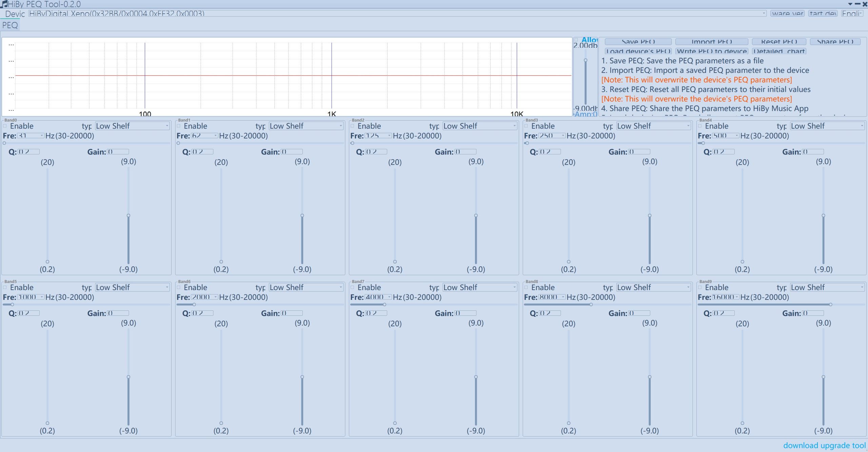Viewport: 868px width, 452px height.
Task: Click the HiBy music note app icon
Action: coord(4,4)
